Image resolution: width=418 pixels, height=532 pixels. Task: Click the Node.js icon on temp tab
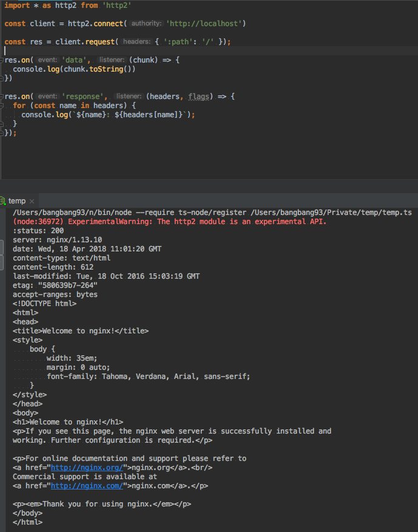coord(3,201)
